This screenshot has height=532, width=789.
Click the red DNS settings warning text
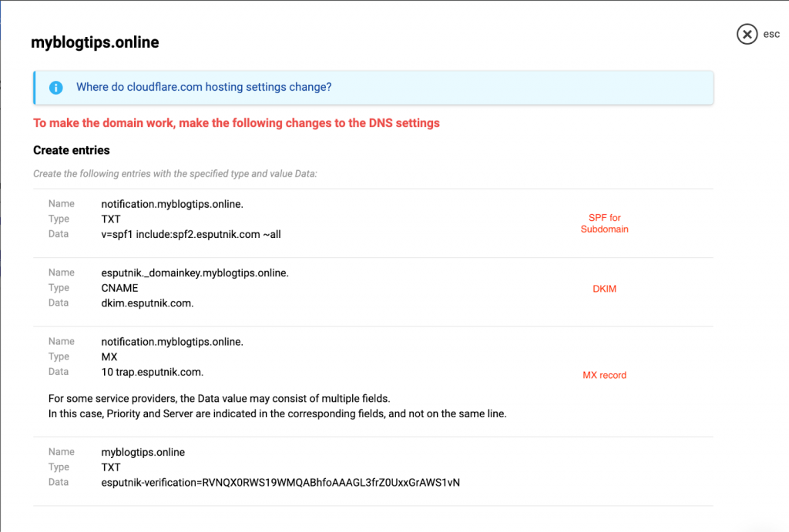point(237,123)
